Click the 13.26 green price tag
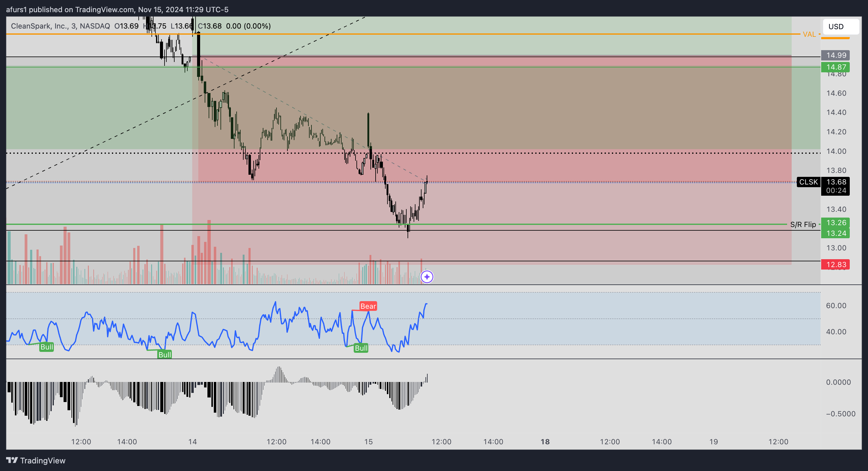 (x=835, y=222)
